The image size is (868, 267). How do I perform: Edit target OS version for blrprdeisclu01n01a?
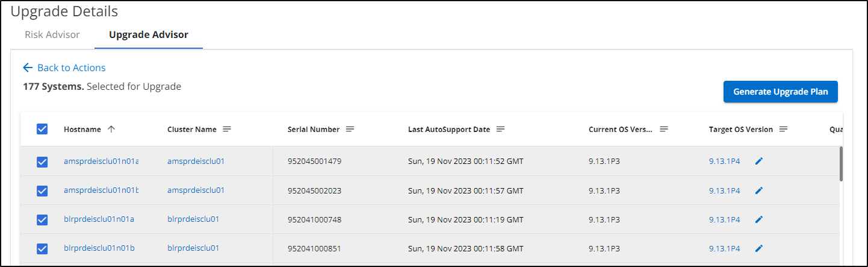coord(759,219)
